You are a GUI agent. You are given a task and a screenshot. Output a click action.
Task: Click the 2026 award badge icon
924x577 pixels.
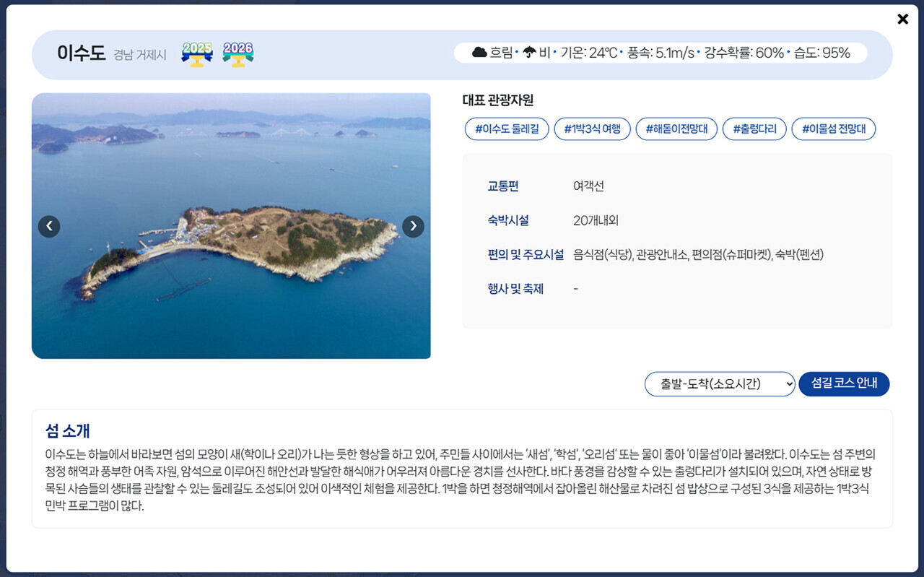(x=238, y=54)
